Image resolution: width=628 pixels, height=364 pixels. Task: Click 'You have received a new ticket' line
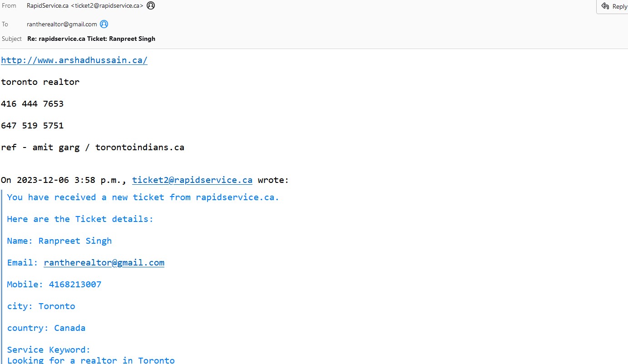(143, 197)
